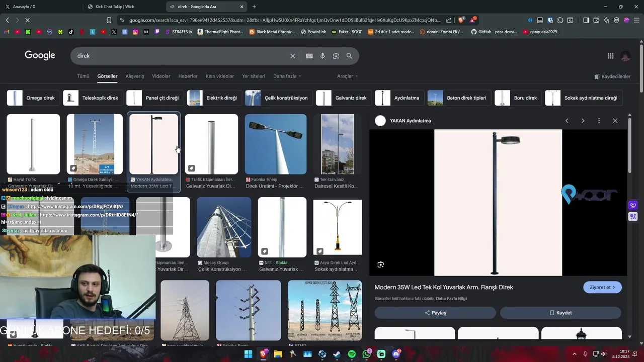
Task: Filter by Beton direk tipleri chip
Action: click(458, 98)
